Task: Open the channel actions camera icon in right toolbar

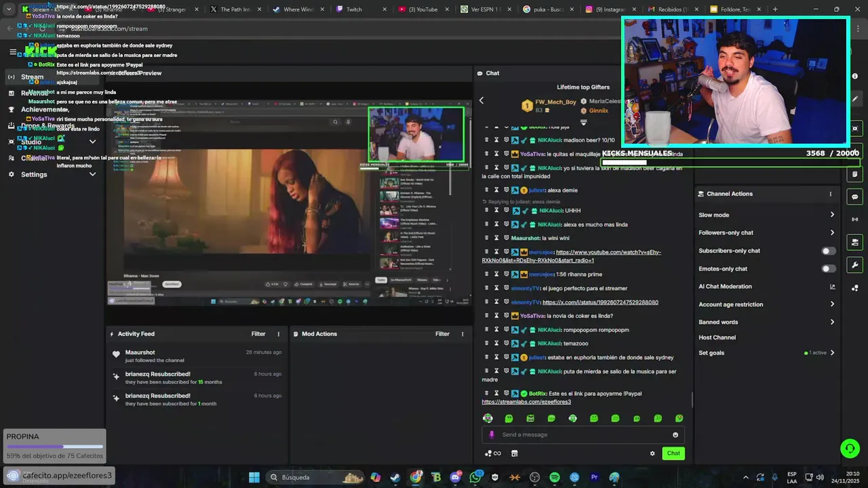Action: coord(855,242)
